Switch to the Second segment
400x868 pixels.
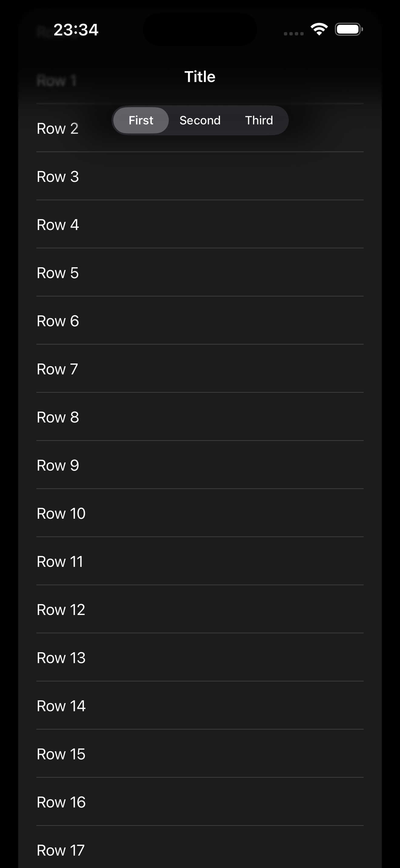200,120
